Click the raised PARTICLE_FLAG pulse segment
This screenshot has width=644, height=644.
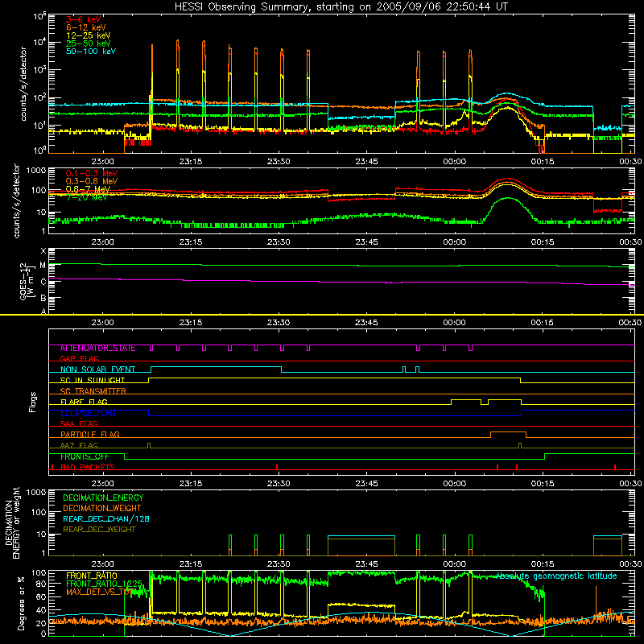[x=509, y=432]
